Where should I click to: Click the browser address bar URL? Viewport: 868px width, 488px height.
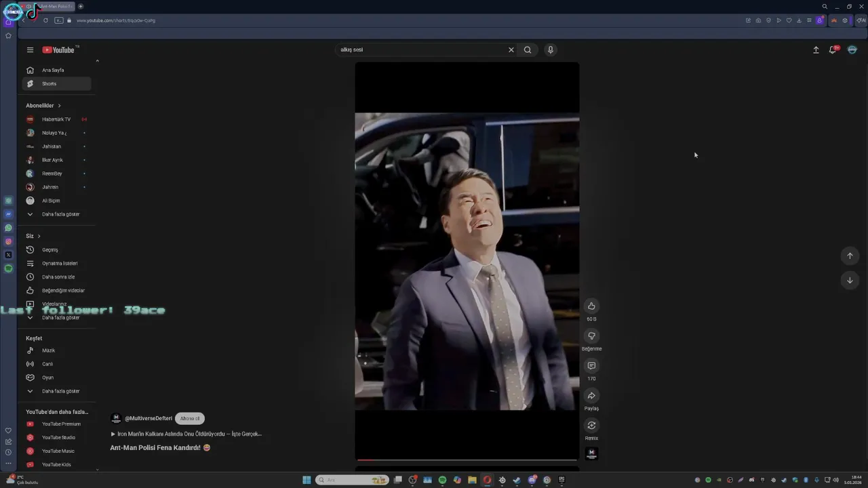(116, 20)
